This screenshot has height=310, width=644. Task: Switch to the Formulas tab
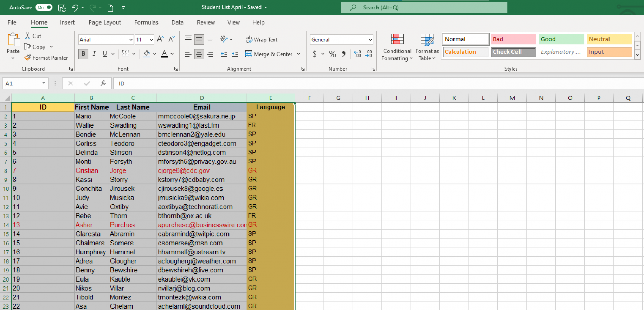[146, 22]
